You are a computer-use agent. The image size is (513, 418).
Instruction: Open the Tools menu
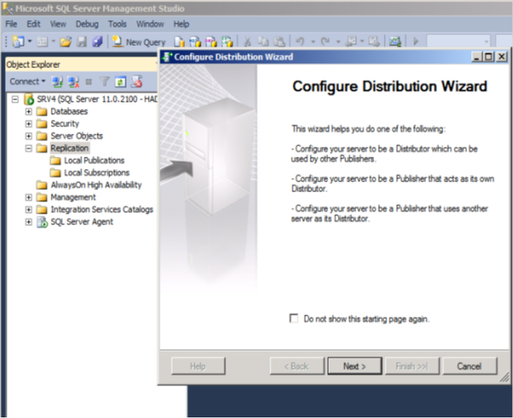[x=117, y=24]
